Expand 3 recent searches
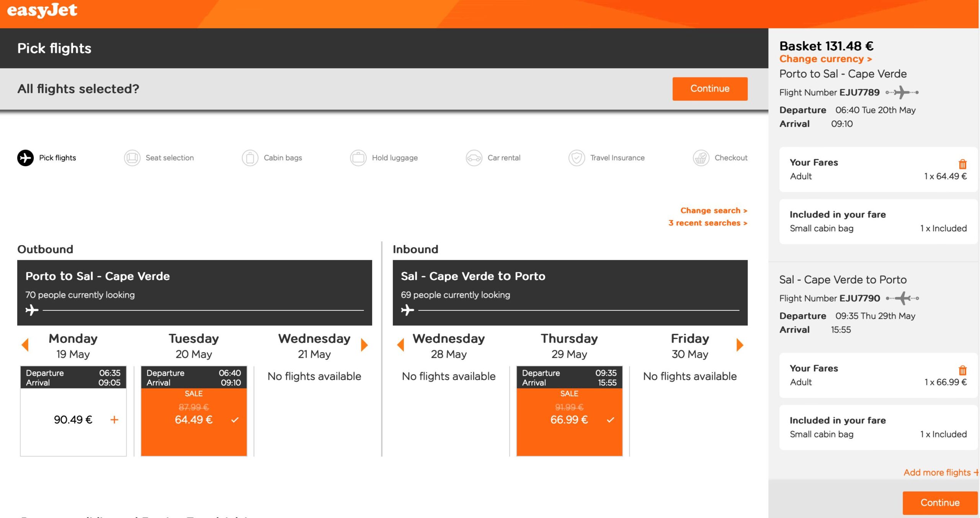This screenshot has width=980, height=518. click(708, 223)
